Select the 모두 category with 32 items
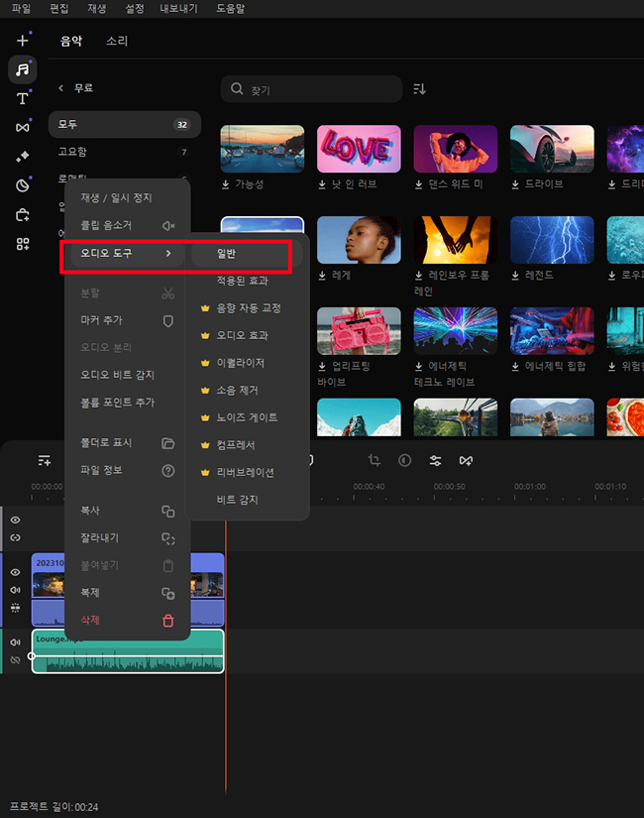This screenshot has height=818, width=644. [125, 124]
